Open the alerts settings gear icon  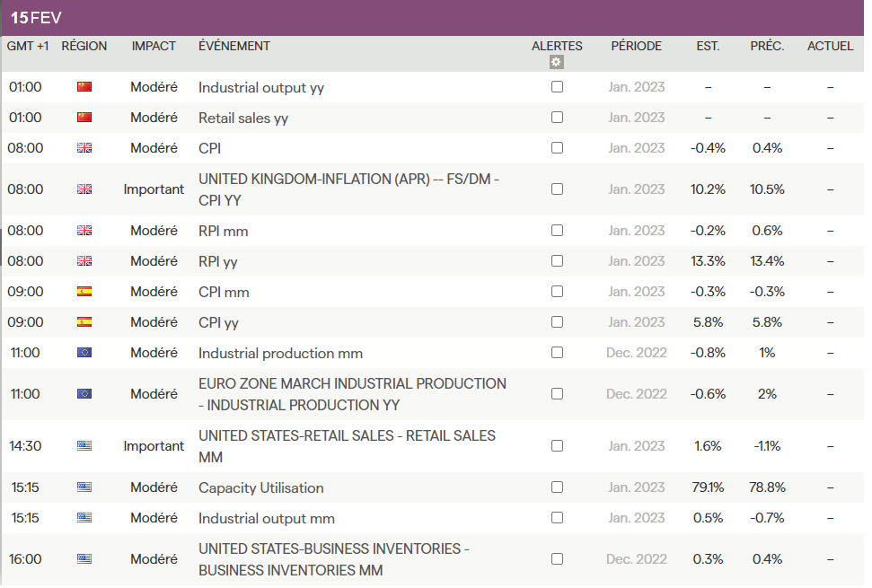pyautogui.click(x=557, y=62)
